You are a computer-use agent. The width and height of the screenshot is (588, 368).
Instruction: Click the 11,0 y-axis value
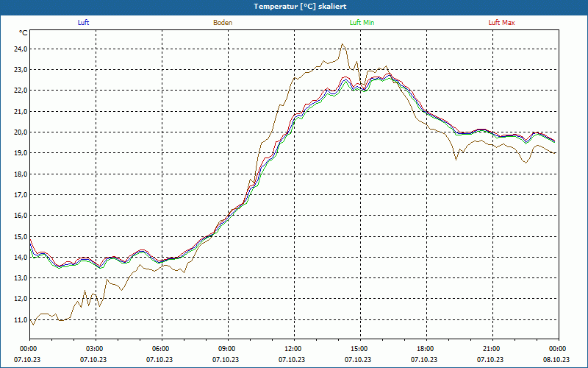[x=21, y=320]
